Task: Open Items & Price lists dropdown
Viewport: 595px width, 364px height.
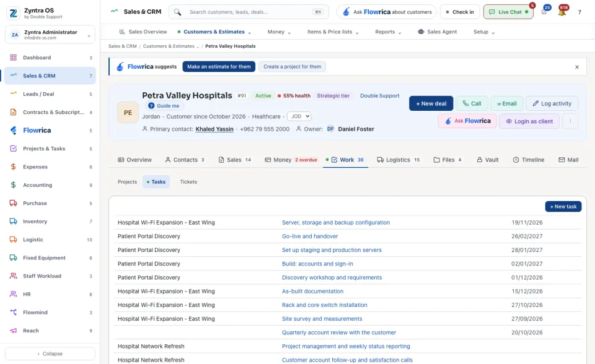Action: [333, 32]
